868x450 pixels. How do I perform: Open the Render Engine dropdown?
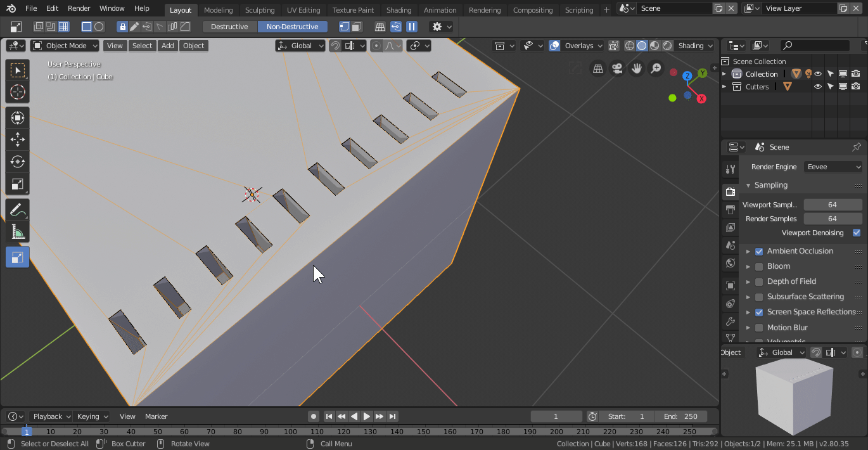(x=833, y=167)
